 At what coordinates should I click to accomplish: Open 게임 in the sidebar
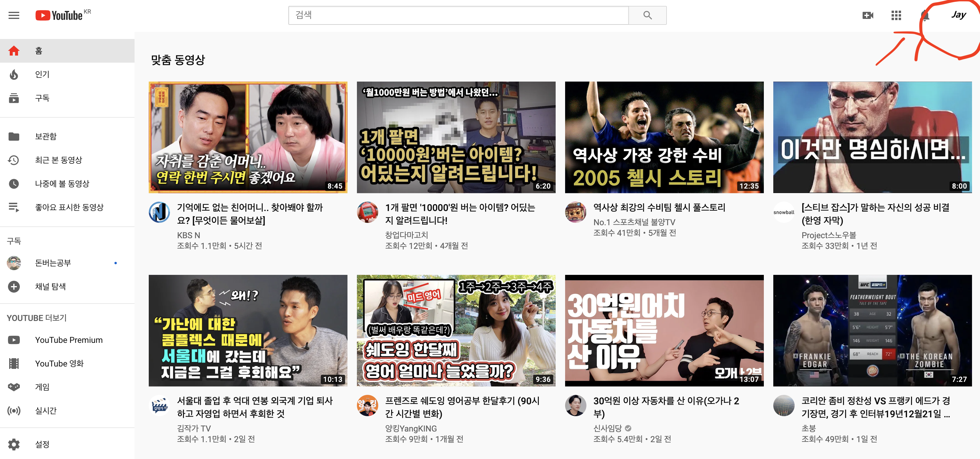tap(67, 387)
